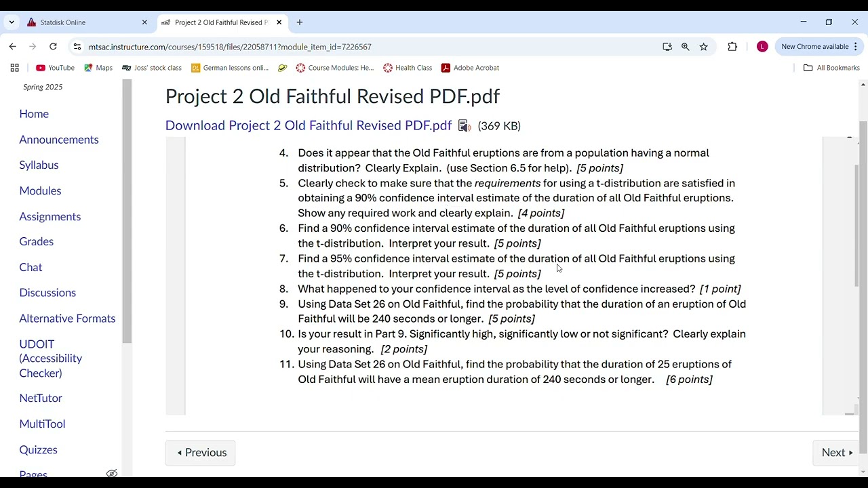The width and height of the screenshot is (868, 488).
Task: Open the YouTube bookmark
Action: (x=55, y=68)
